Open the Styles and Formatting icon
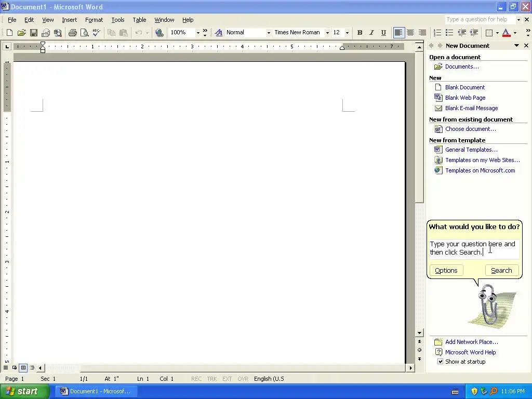This screenshot has width=532, height=399. coord(219,33)
